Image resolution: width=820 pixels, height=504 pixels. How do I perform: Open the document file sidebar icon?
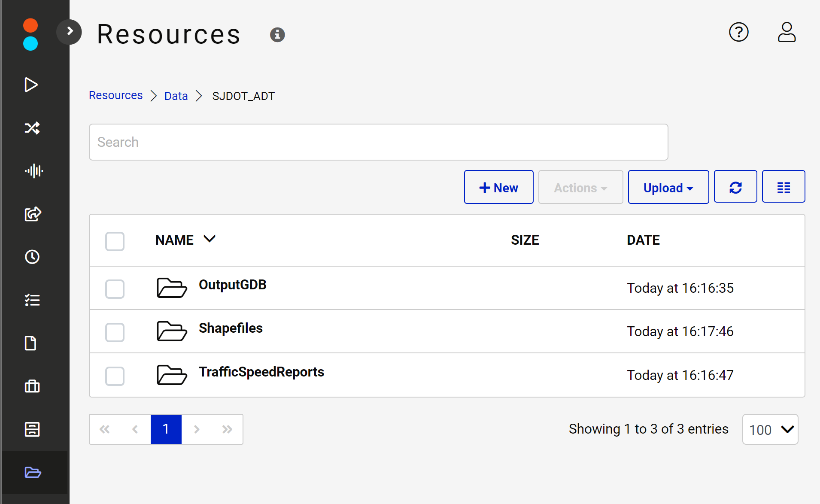[x=30, y=343]
